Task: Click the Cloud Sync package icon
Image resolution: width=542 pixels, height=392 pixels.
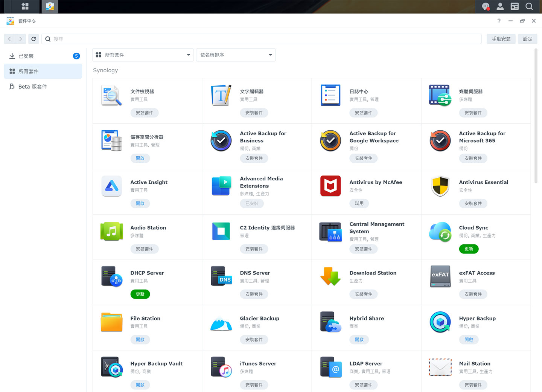Action: click(x=440, y=231)
